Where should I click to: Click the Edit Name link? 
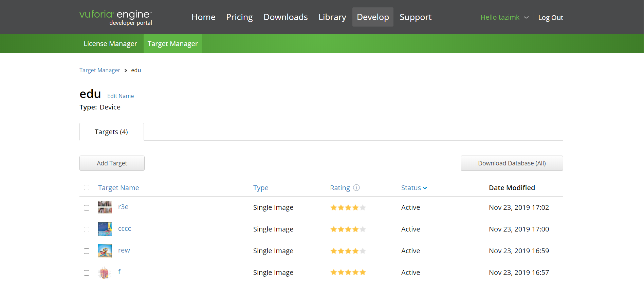pos(121,96)
